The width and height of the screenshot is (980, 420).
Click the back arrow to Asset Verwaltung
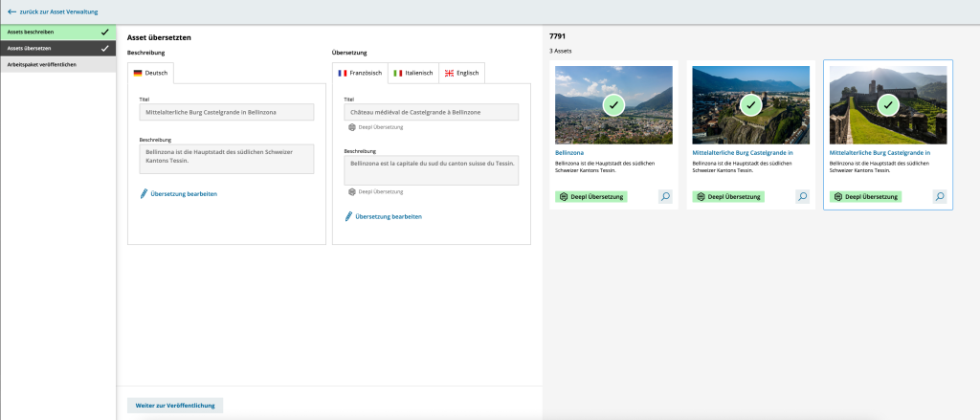(11, 11)
